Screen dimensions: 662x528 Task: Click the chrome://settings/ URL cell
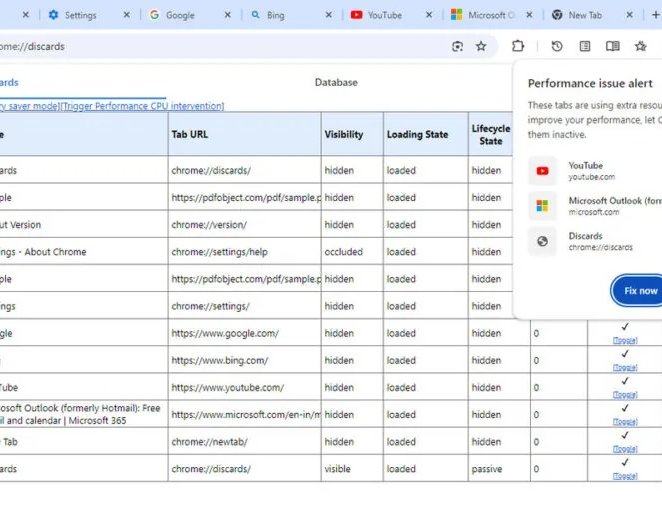pyautogui.click(x=244, y=306)
